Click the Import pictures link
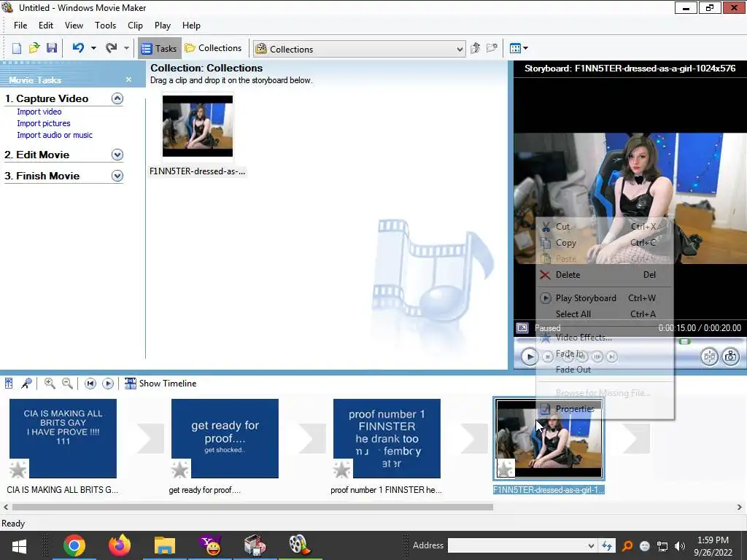 pyautogui.click(x=44, y=123)
